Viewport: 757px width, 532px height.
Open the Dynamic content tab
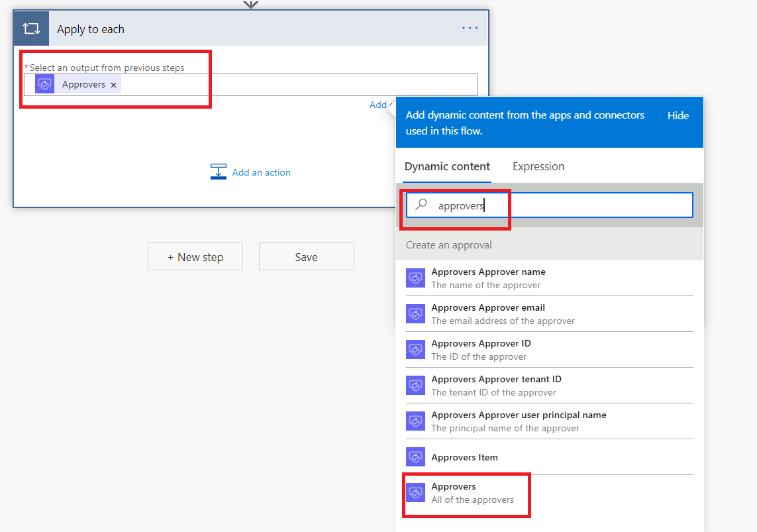point(447,166)
